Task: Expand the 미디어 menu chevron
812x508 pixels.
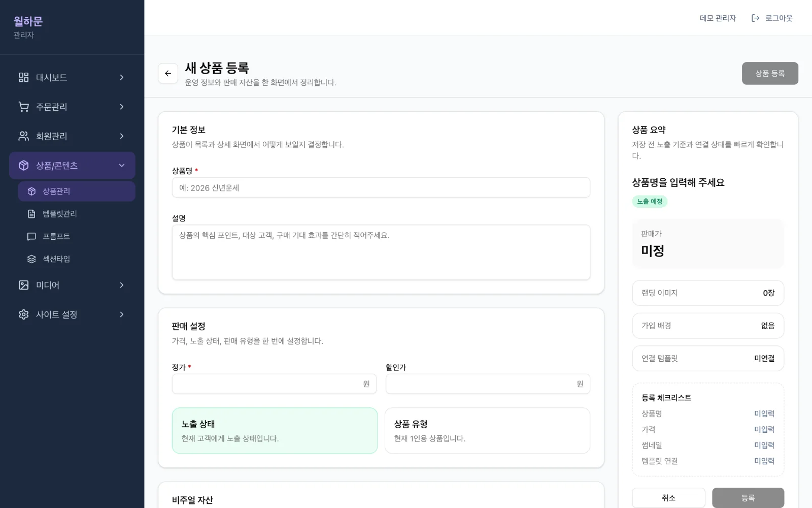Action: pos(122,285)
